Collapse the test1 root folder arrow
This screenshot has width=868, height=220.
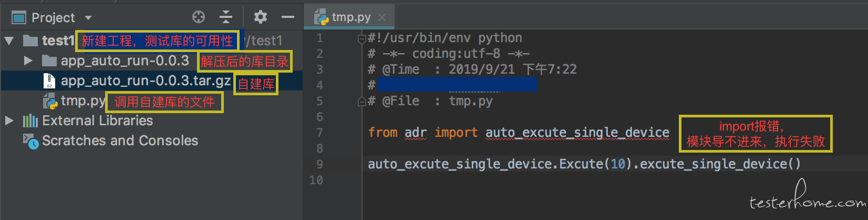pos(9,41)
